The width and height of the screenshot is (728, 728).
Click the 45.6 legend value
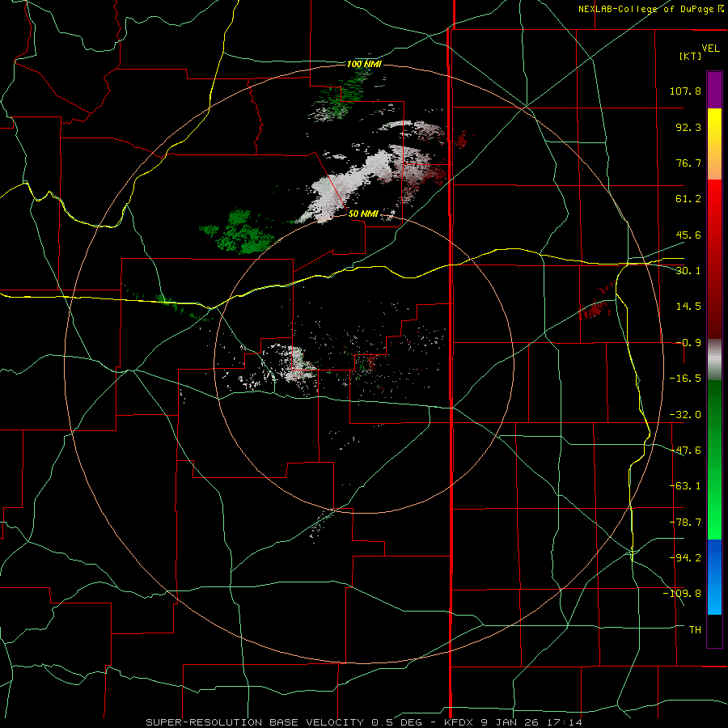click(x=688, y=235)
